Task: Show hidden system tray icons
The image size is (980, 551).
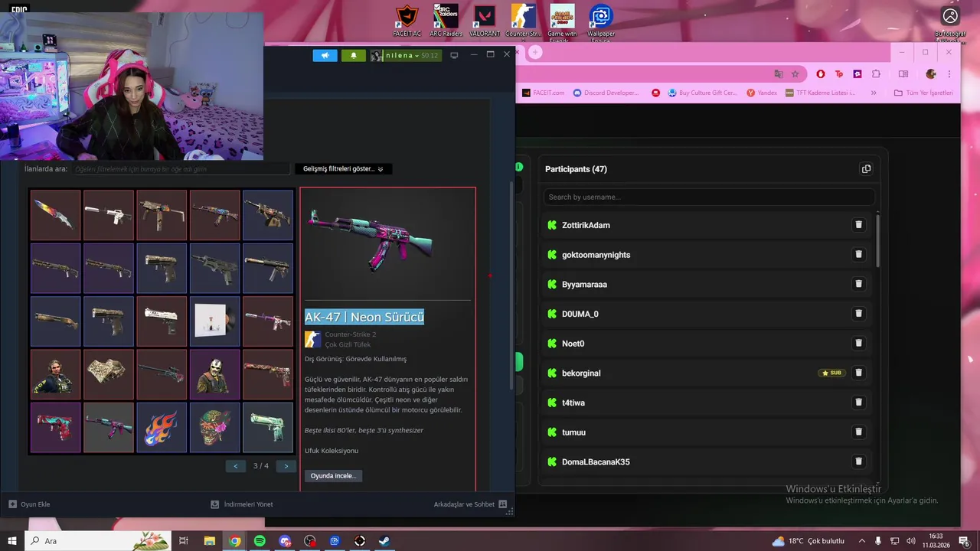Action: (862, 541)
